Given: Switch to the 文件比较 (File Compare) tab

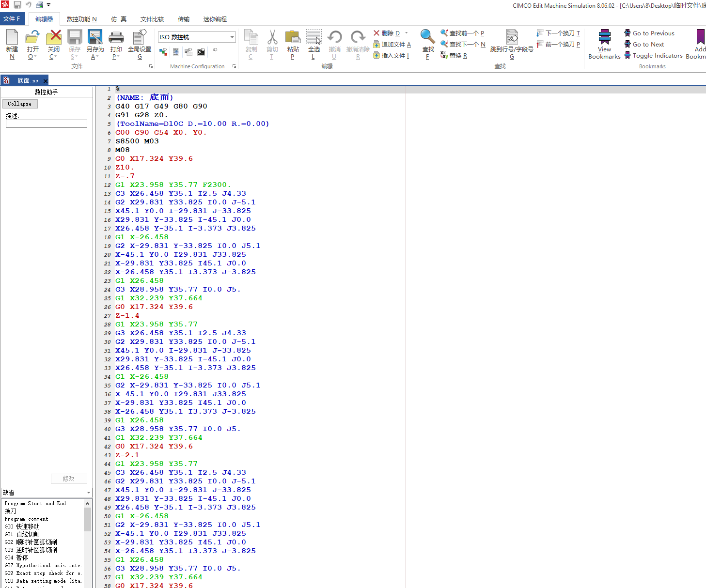Looking at the screenshot, I should click(152, 19).
